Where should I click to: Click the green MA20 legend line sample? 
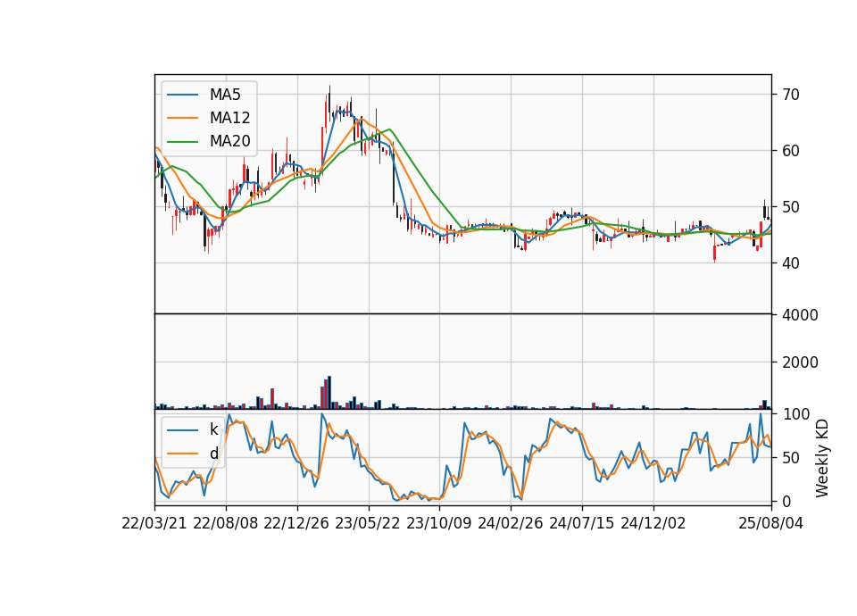(x=182, y=142)
